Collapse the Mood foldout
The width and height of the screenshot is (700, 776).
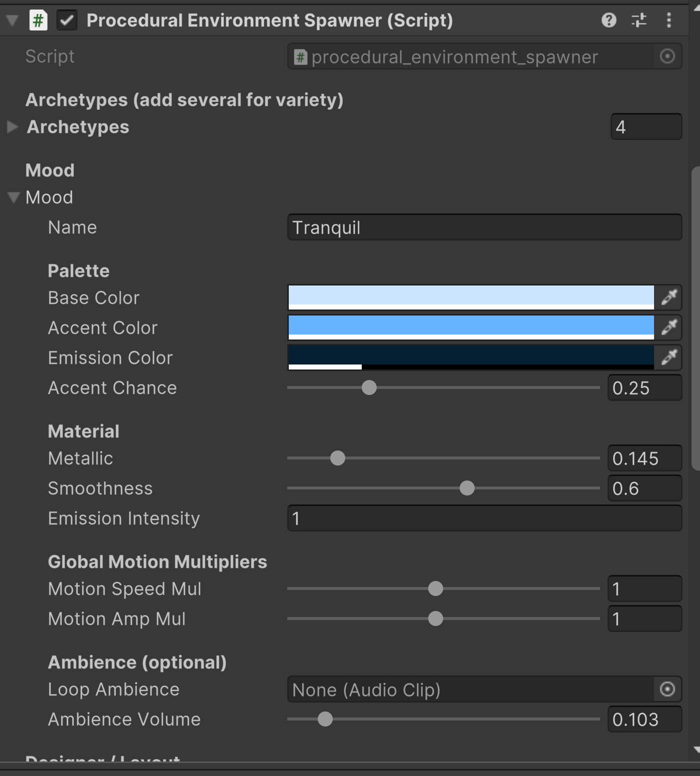point(13,197)
